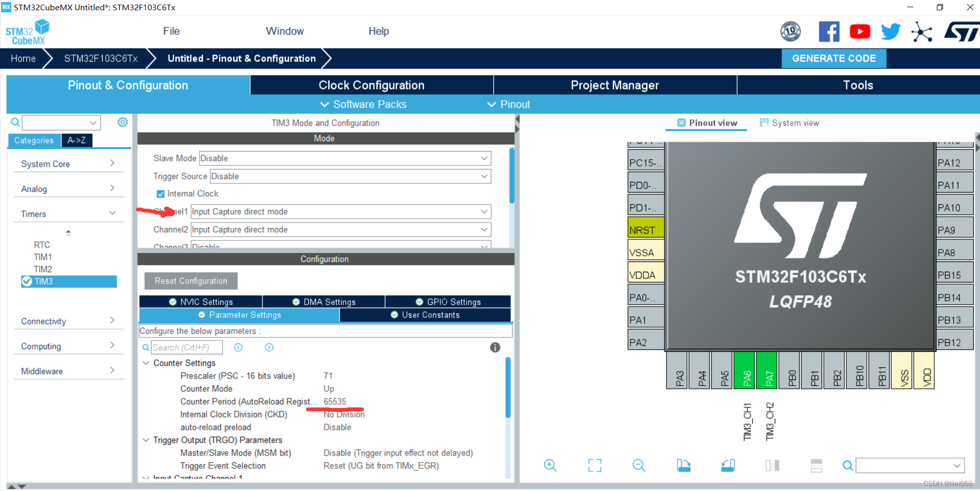Rotate chip counter-clockwise icon
This screenshot has height=491, width=980.
(728, 465)
